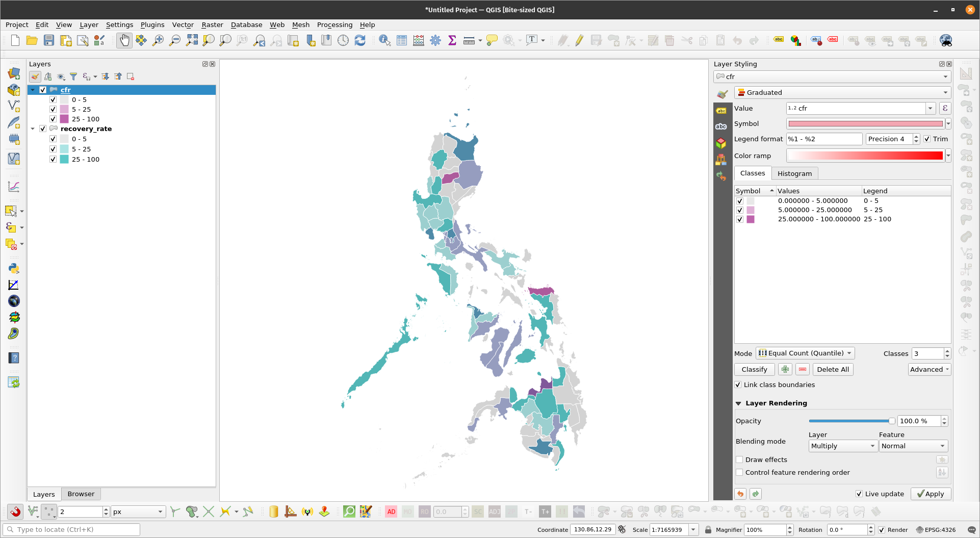Open the Multiply layer blending dropdown

[x=842, y=446]
